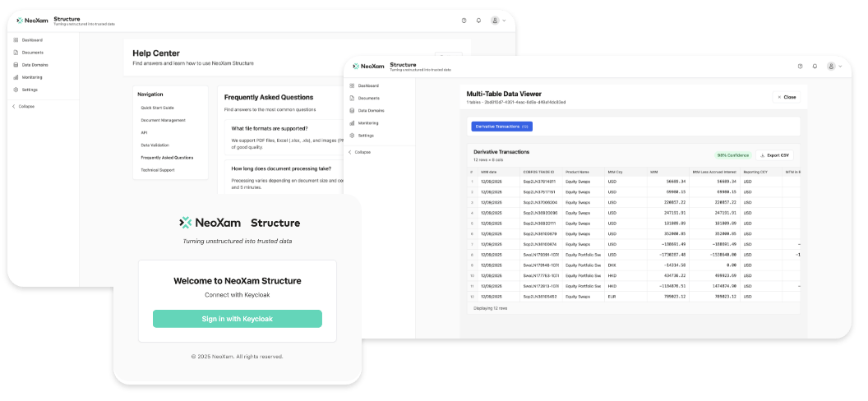Click the trade ID cell in row 12
The height and width of the screenshot is (401, 868).
(541, 296)
